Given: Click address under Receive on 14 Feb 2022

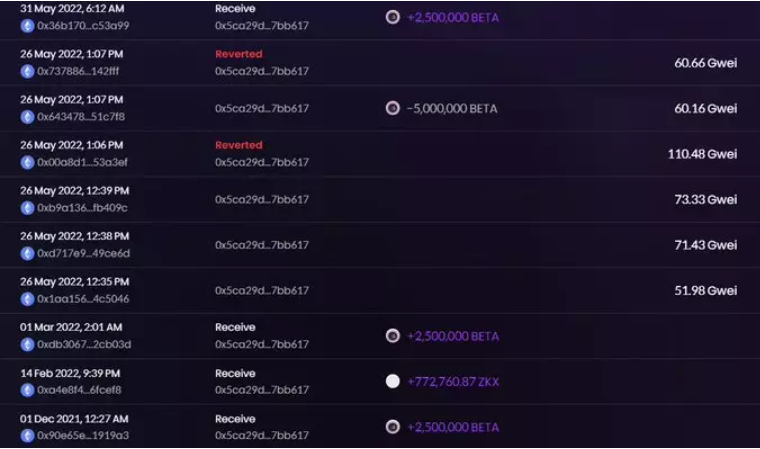Looking at the screenshot, I should coord(261,390).
